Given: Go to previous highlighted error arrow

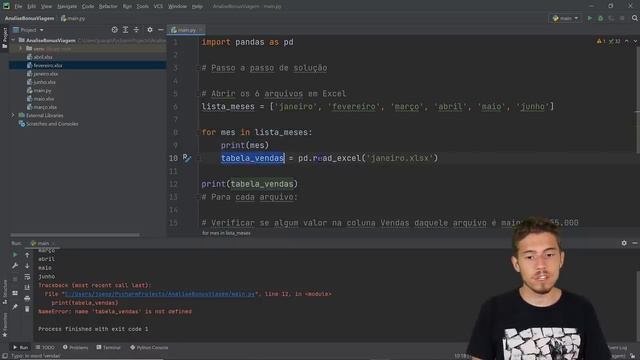Looking at the screenshot, I should [627, 41].
